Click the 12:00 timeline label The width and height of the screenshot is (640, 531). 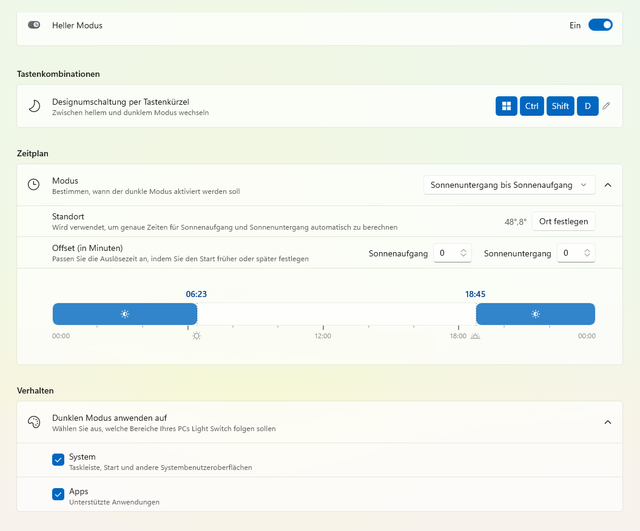[323, 336]
